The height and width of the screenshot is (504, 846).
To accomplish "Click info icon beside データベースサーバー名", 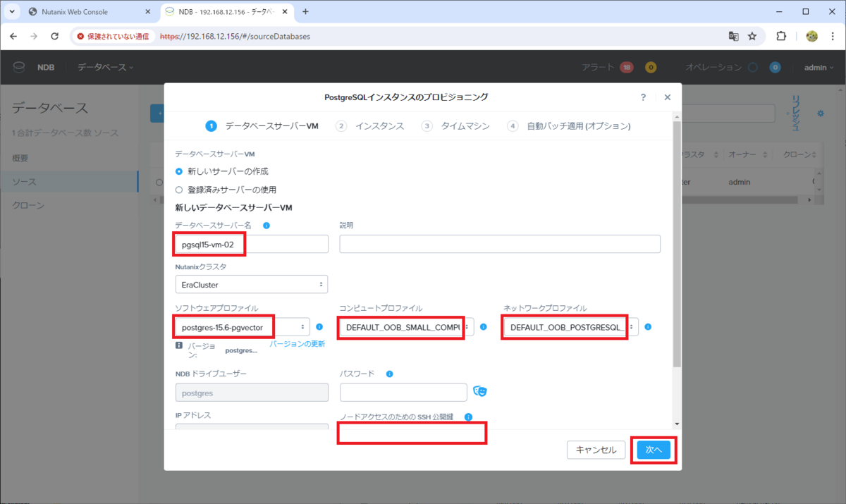I will click(266, 226).
